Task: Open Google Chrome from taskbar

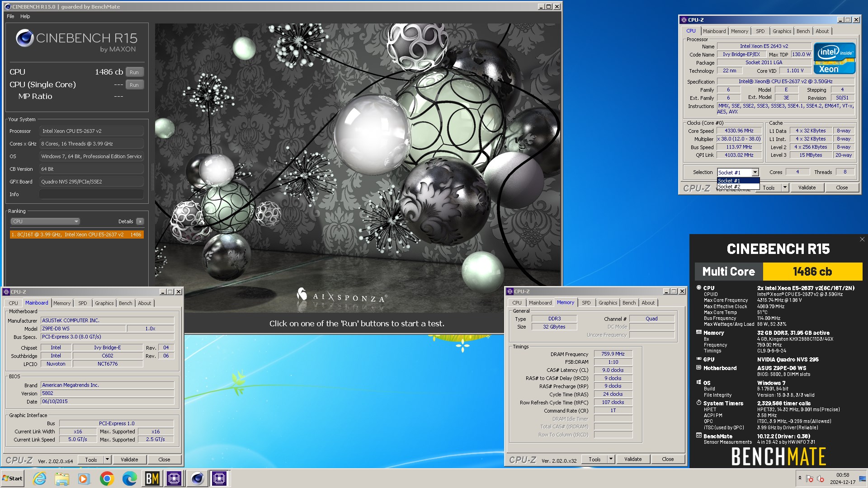Action: pos(107,479)
